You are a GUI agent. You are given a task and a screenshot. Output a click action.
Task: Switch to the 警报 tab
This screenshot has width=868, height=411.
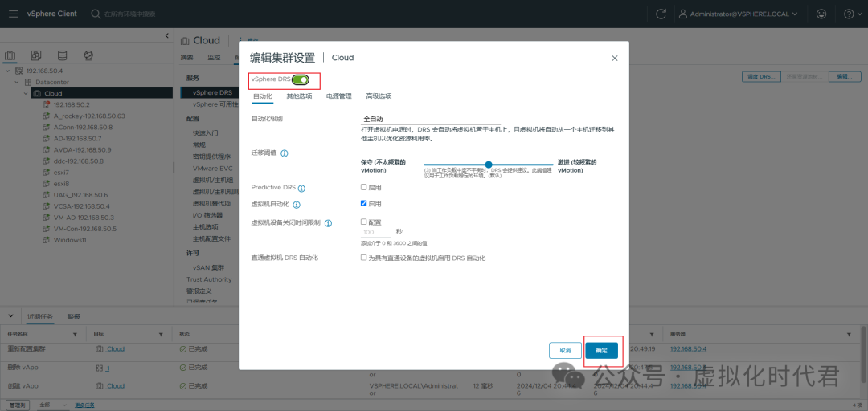[74, 317]
